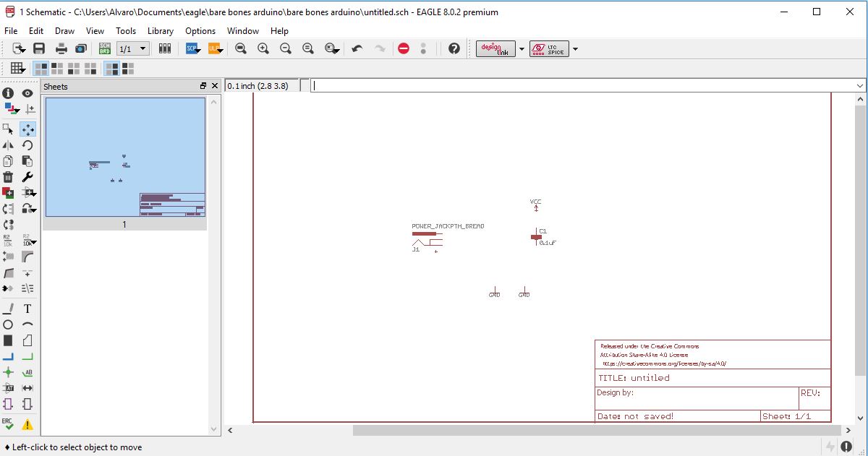The width and height of the screenshot is (868, 456).
Task: Click the Zoom to fit icon
Action: coord(241,48)
